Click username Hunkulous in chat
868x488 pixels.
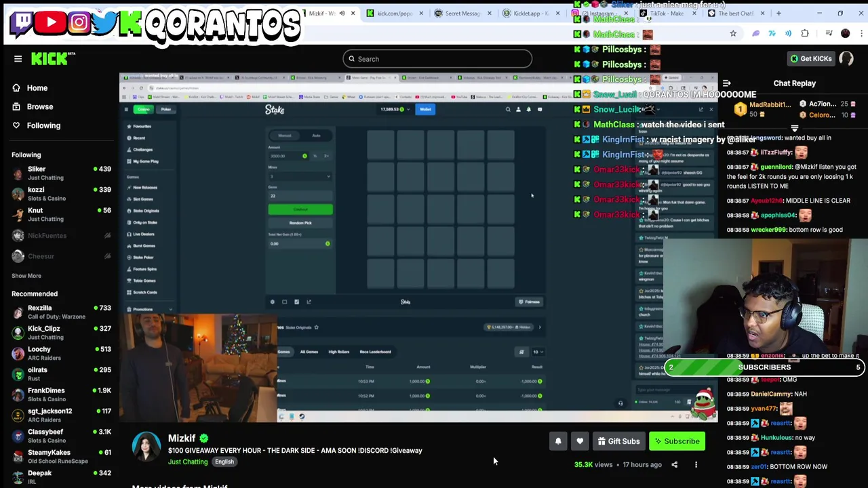[776, 438]
